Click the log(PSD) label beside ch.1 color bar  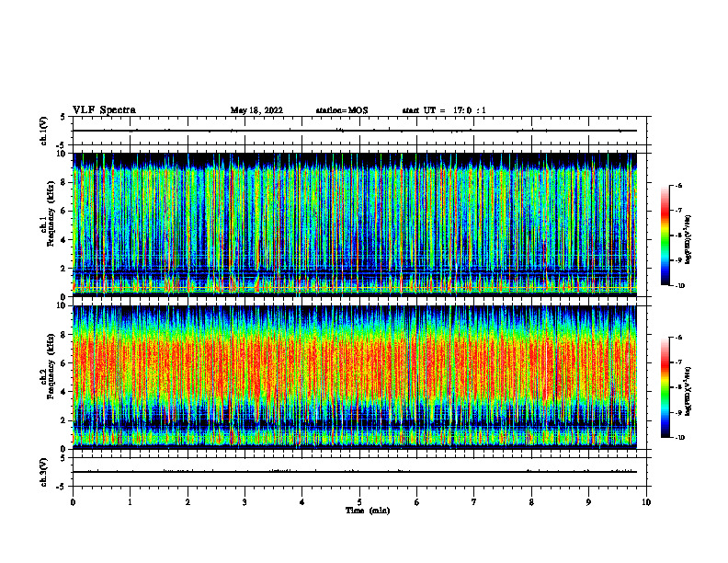click(x=688, y=239)
